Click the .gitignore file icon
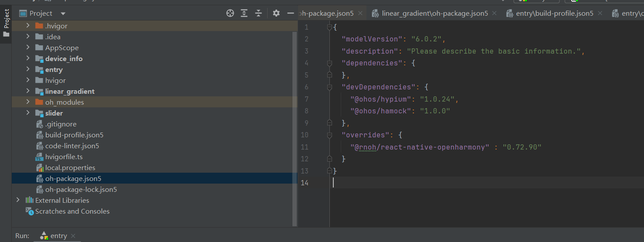This screenshot has height=242, width=644. coord(39,124)
